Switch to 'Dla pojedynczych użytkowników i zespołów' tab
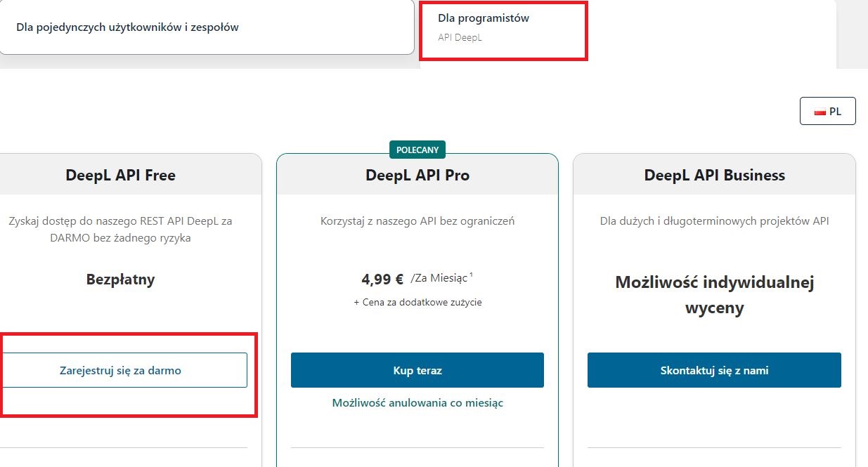This screenshot has height=467, width=868. (207, 27)
